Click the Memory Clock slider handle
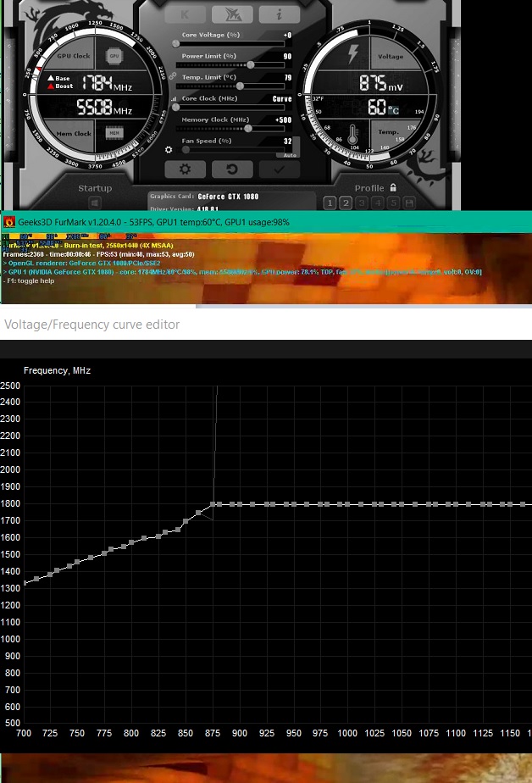Viewport: 532px width, 783px height. coord(248,128)
